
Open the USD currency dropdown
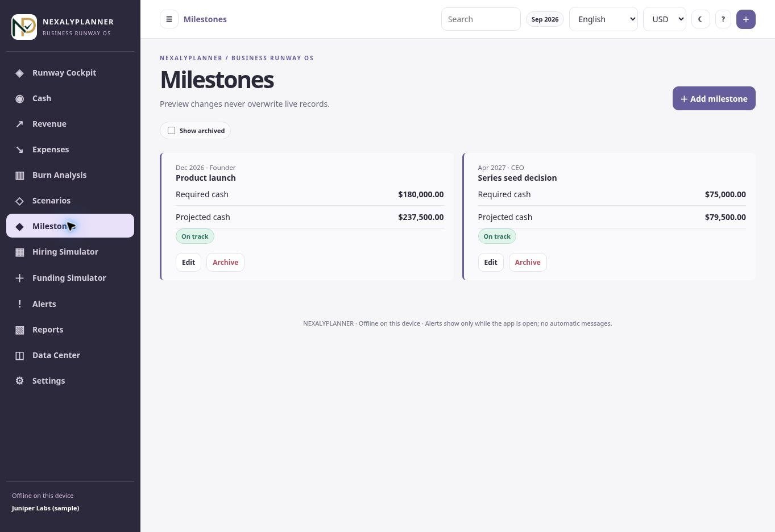coord(665,19)
